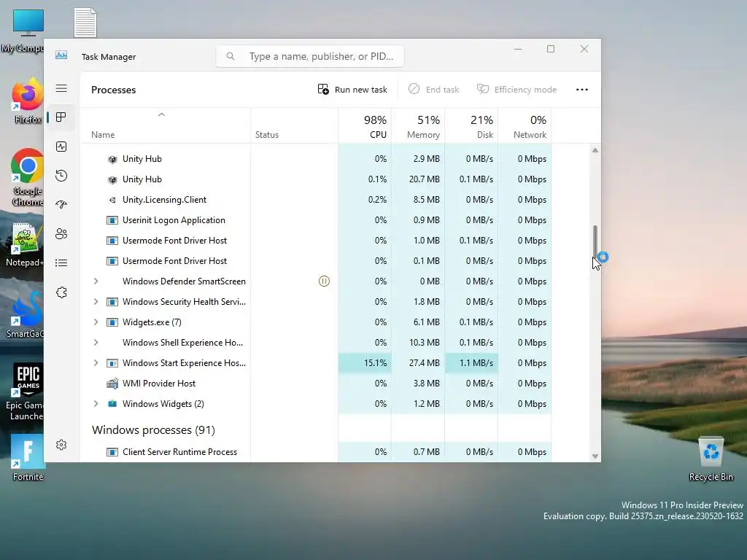The width and height of the screenshot is (747, 560).
Task: Select the Processes page icon in sidebar
Action: click(61, 117)
